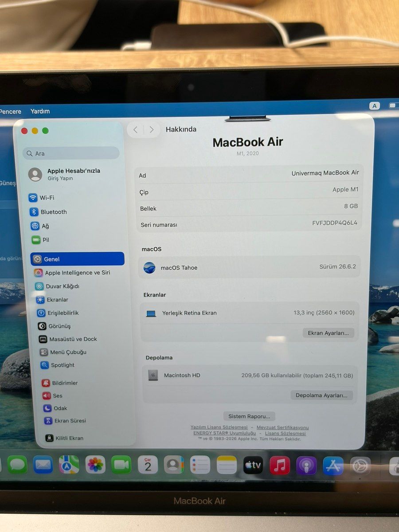Select Ağ network settings
The height and width of the screenshot is (532, 399).
coord(39,226)
